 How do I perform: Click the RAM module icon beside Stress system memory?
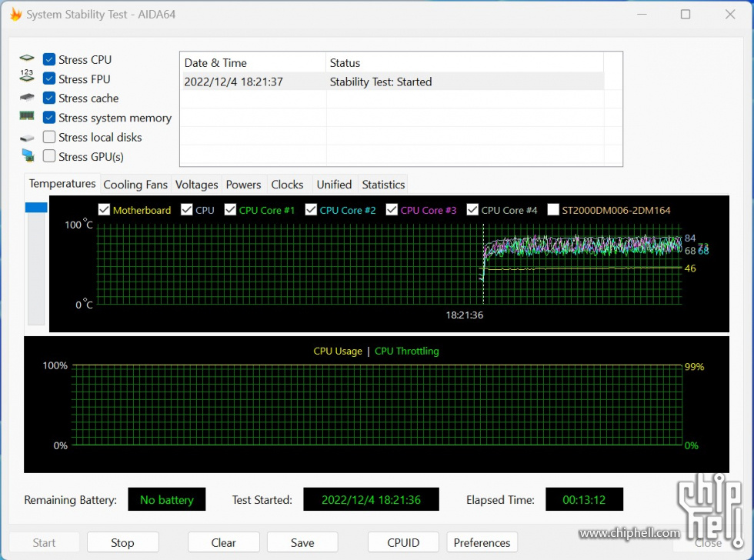pos(27,116)
